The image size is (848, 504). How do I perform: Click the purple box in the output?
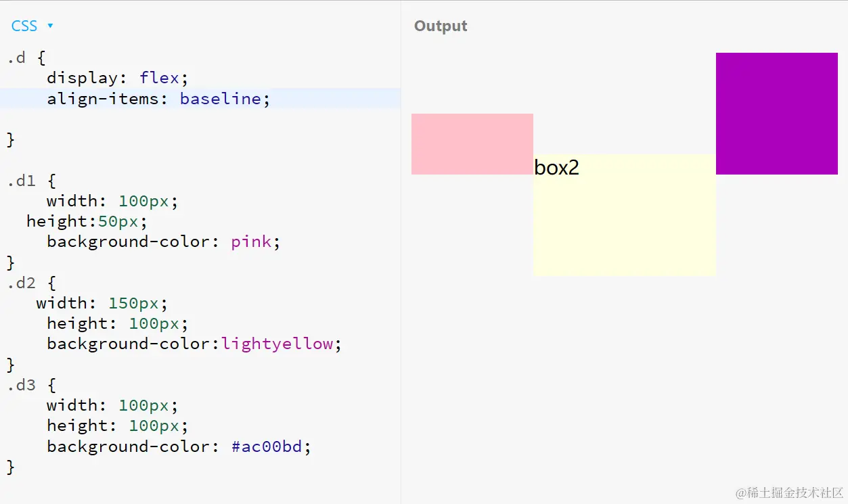tap(777, 114)
